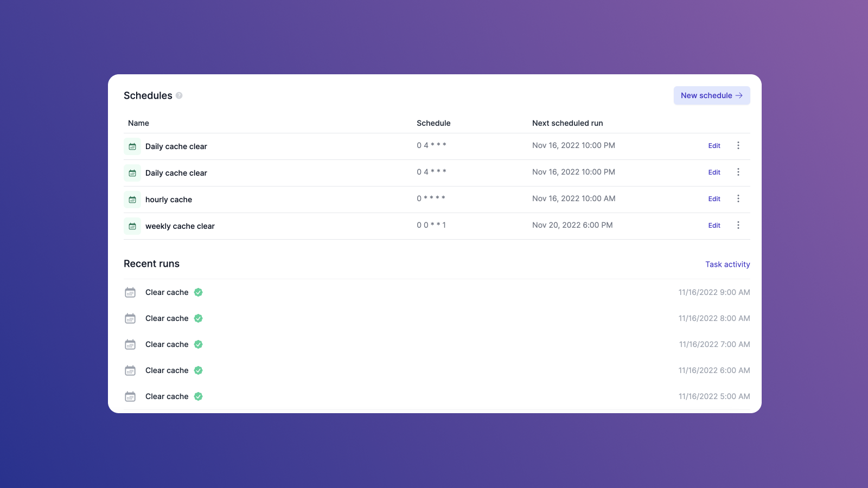
Task: Click calendar icon of first Daily cache clear row
Action: click(132, 146)
